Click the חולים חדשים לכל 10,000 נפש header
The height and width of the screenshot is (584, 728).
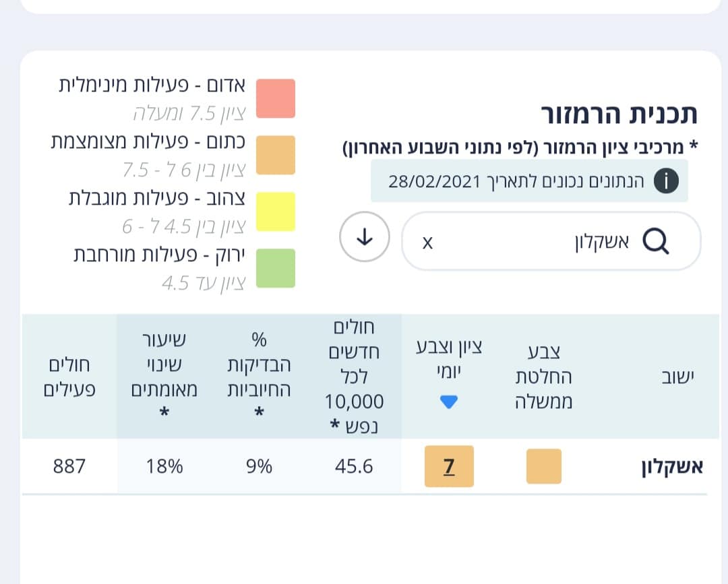point(355,377)
